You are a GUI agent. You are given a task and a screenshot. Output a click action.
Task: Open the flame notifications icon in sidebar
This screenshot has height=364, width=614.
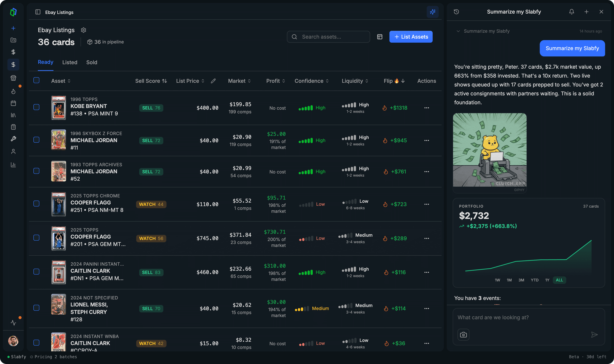point(13,91)
